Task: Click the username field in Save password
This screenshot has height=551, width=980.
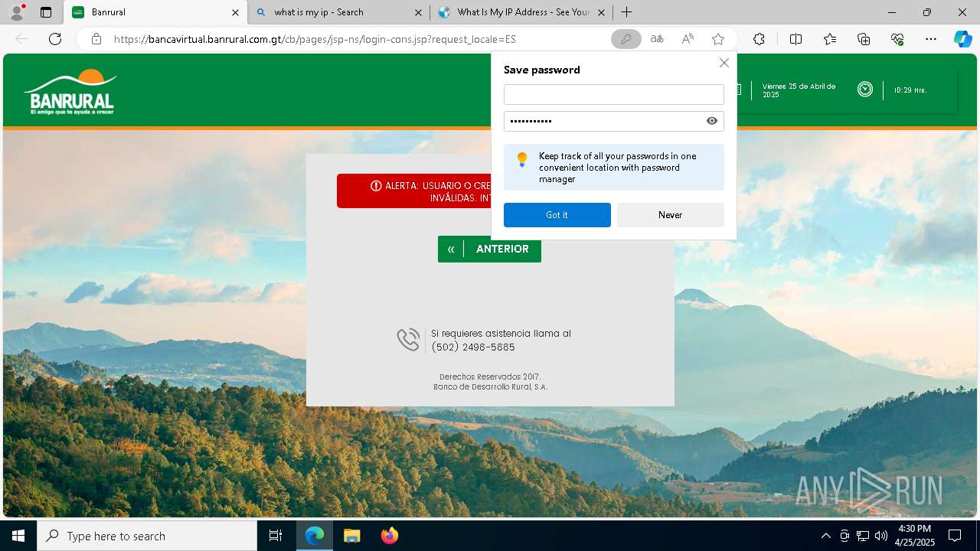Action: [614, 95]
